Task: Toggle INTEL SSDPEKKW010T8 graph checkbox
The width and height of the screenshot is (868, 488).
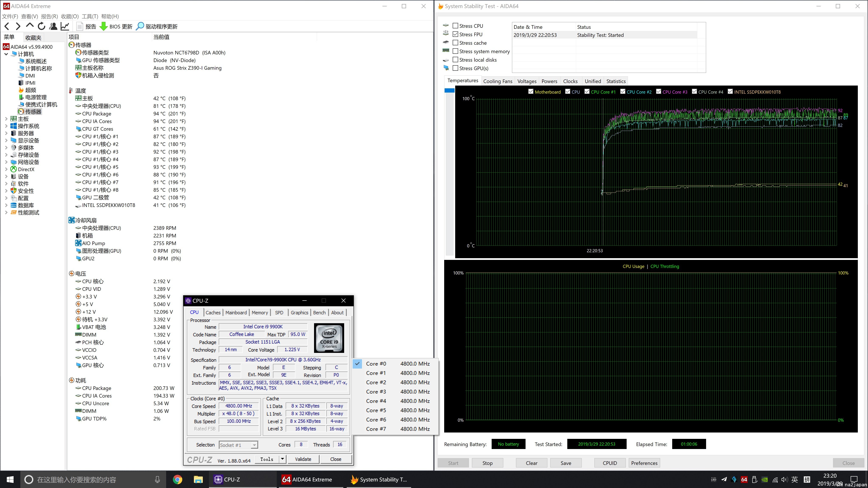Action: (x=730, y=91)
